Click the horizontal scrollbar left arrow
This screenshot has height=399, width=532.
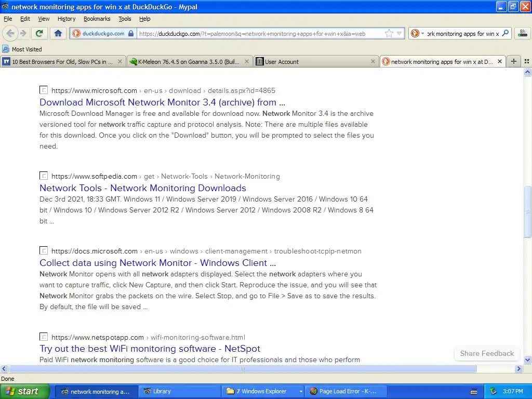[x=4, y=368]
